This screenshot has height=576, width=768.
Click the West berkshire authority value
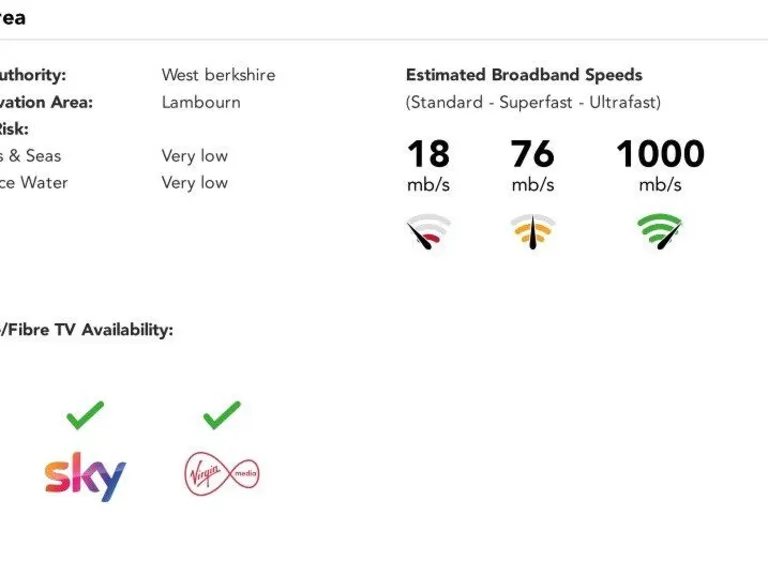(x=218, y=75)
